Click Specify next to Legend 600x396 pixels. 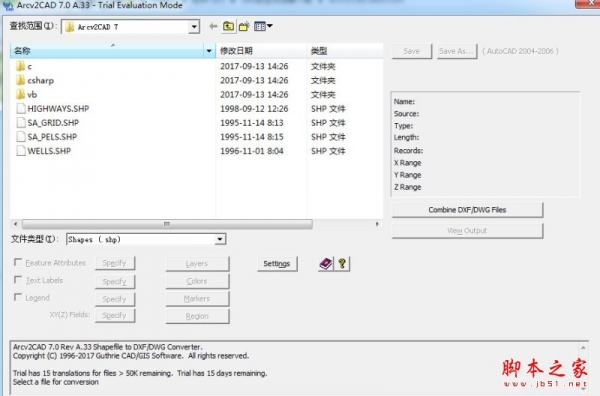[115, 299]
